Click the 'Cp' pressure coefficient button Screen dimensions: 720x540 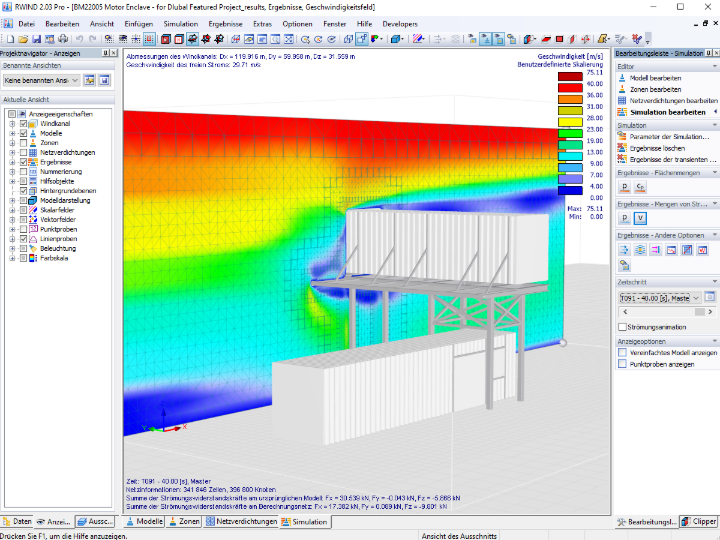(x=640, y=186)
